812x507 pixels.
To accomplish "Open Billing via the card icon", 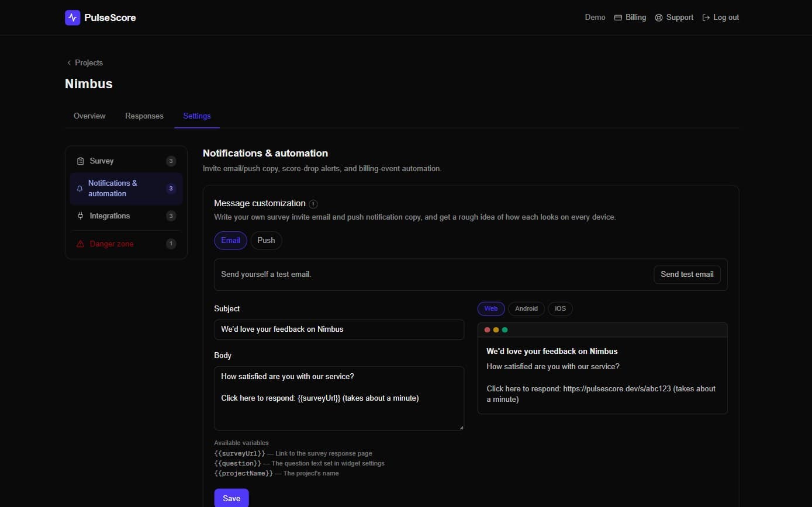I will [x=618, y=18].
